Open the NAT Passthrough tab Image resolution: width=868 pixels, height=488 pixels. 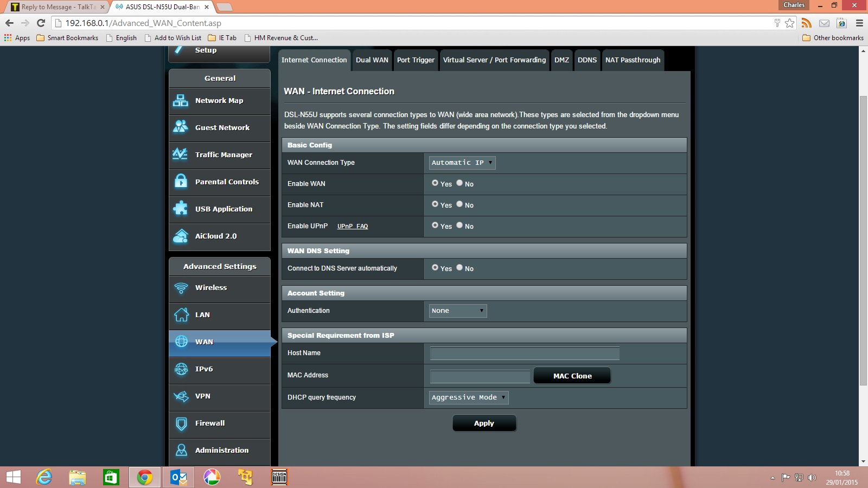[633, 60]
